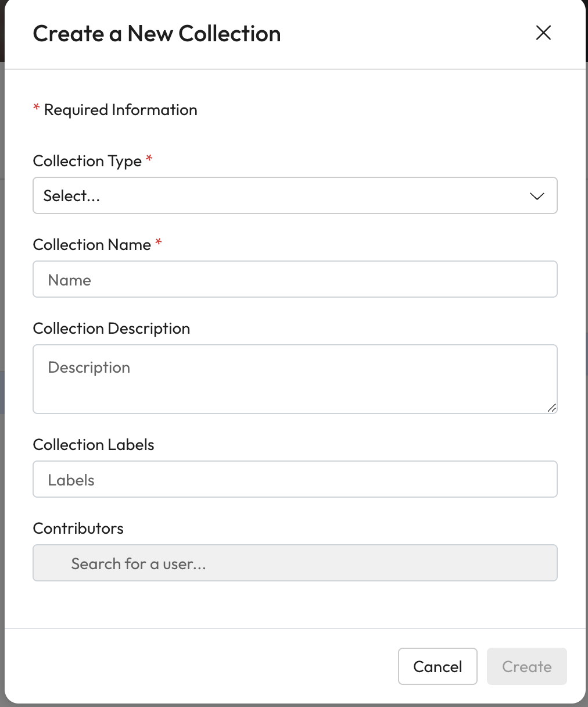Click the Create button
588x707 pixels.
click(526, 666)
